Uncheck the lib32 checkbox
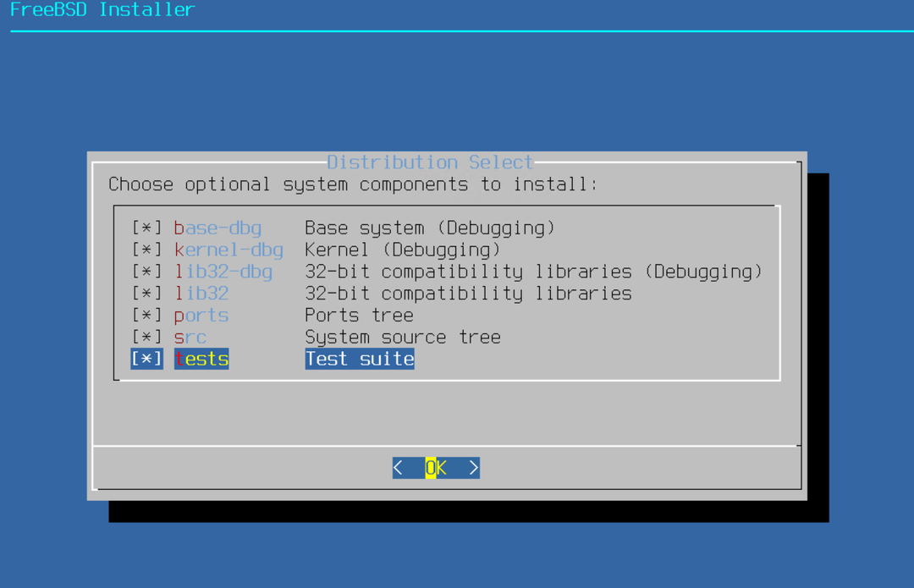The height and width of the screenshot is (588, 914). [x=146, y=294]
